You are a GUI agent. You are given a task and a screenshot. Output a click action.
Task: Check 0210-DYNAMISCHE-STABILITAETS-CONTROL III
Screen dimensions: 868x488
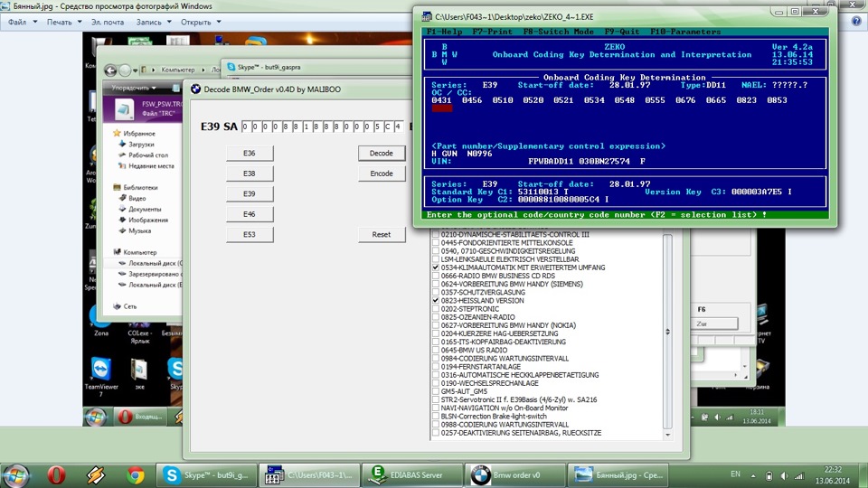coord(436,235)
